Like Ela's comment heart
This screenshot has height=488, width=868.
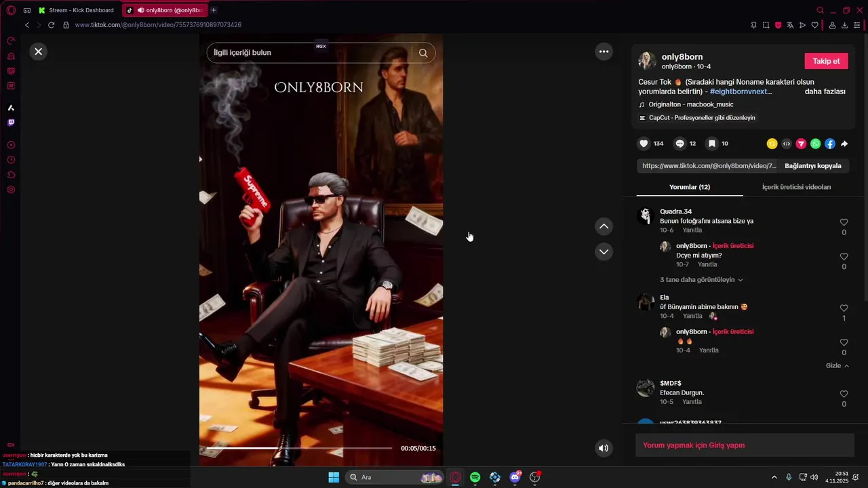tap(844, 308)
